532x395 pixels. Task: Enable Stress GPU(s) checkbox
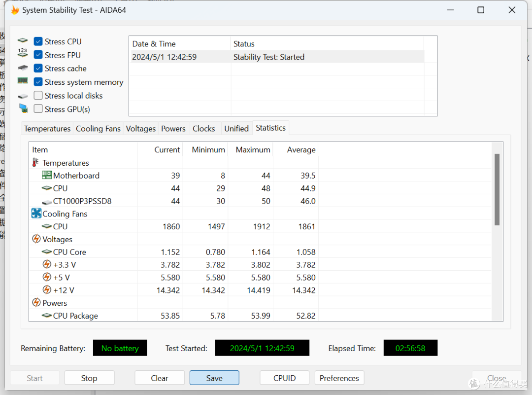38,109
